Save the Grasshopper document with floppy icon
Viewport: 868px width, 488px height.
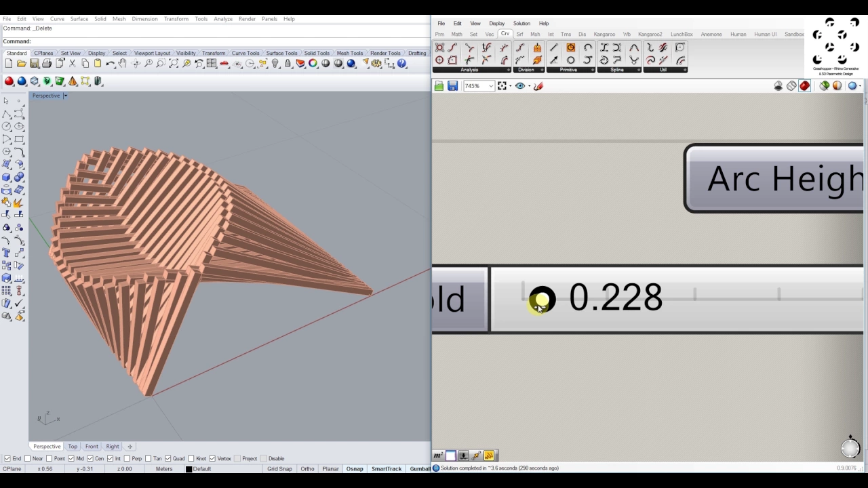click(x=452, y=86)
